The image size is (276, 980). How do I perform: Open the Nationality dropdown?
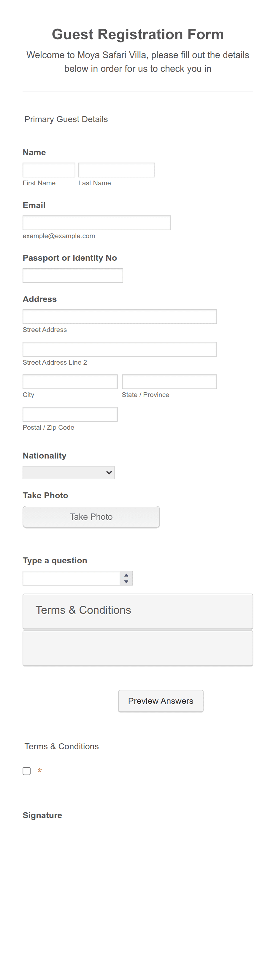click(x=69, y=472)
